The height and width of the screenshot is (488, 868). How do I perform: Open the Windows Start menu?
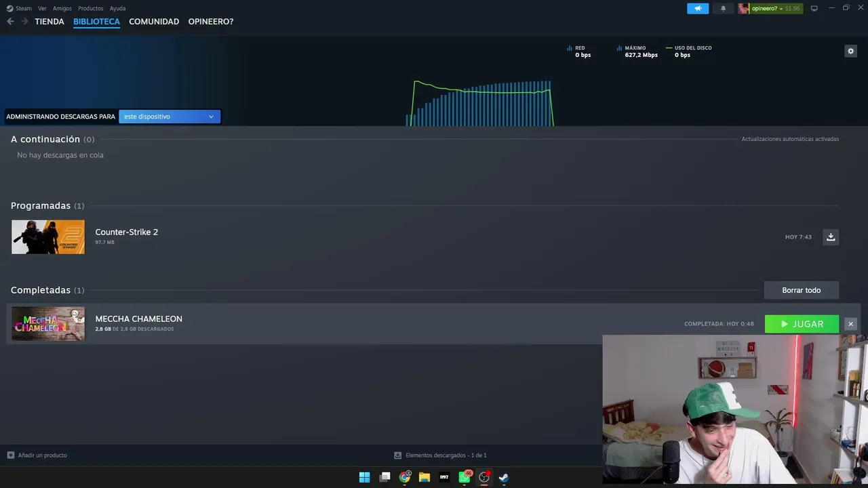[365, 477]
